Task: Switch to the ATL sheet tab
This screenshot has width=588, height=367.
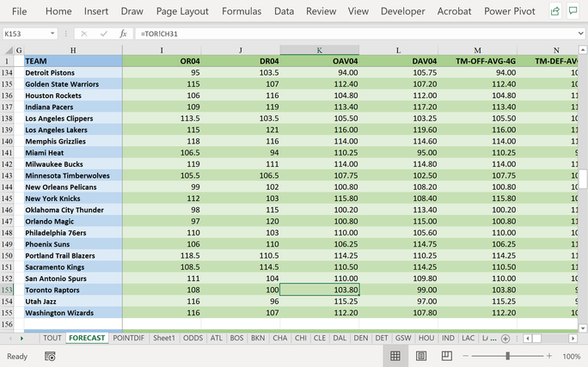Action: (217, 338)
